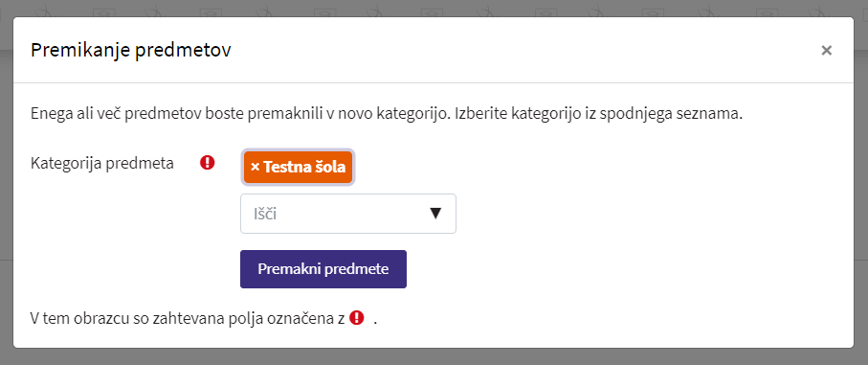Click the × on Testna šola tag
Screen dimensions: 868x365
point(256,167)
